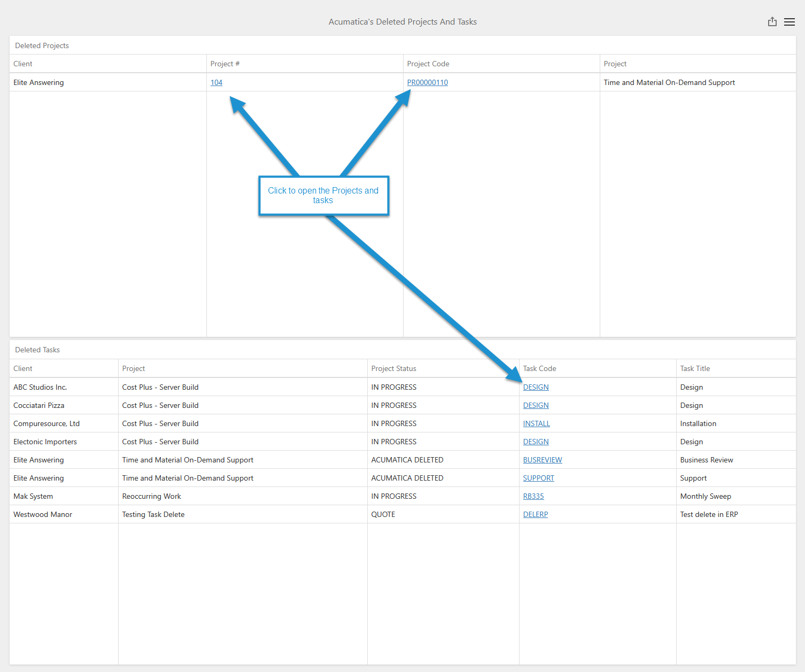Select the Deleted Projects panel title

[42, 45]
